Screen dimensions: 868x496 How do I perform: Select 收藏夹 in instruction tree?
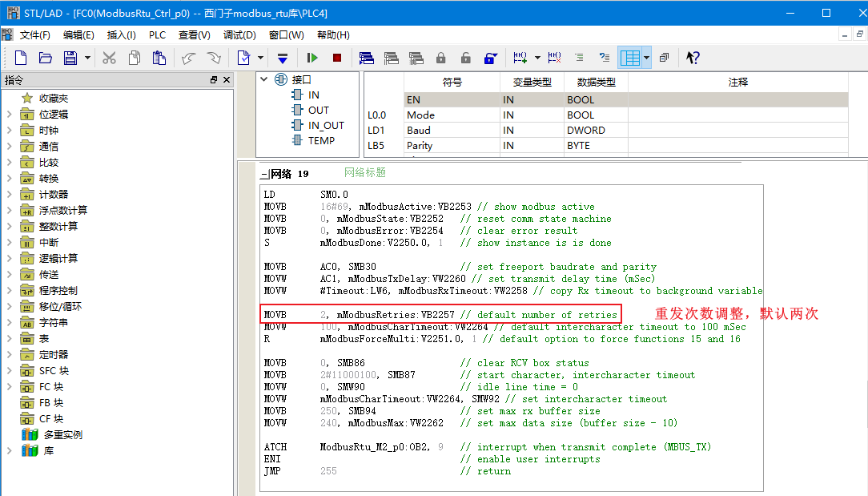54,99
